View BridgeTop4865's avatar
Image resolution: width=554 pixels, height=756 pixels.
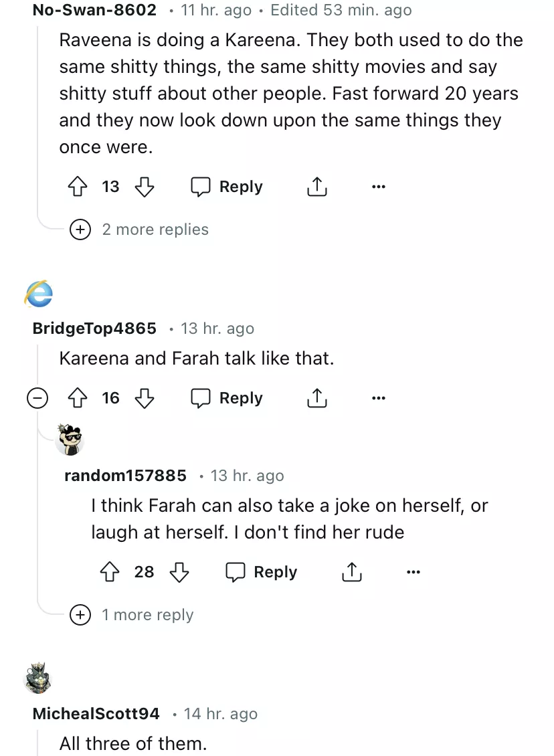[x=38, y=294]
